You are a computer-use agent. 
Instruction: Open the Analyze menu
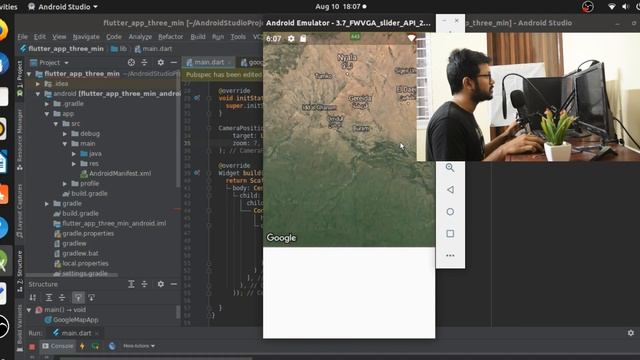(140, 37)
